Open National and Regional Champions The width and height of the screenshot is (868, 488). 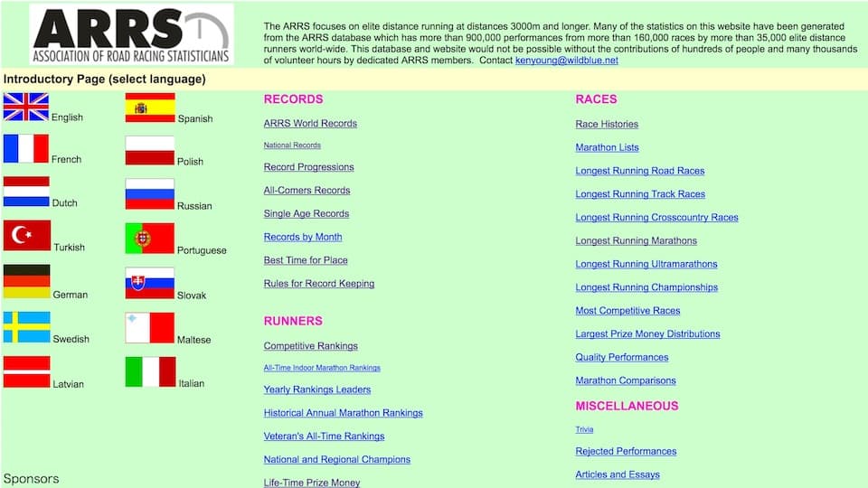(336, 459)
